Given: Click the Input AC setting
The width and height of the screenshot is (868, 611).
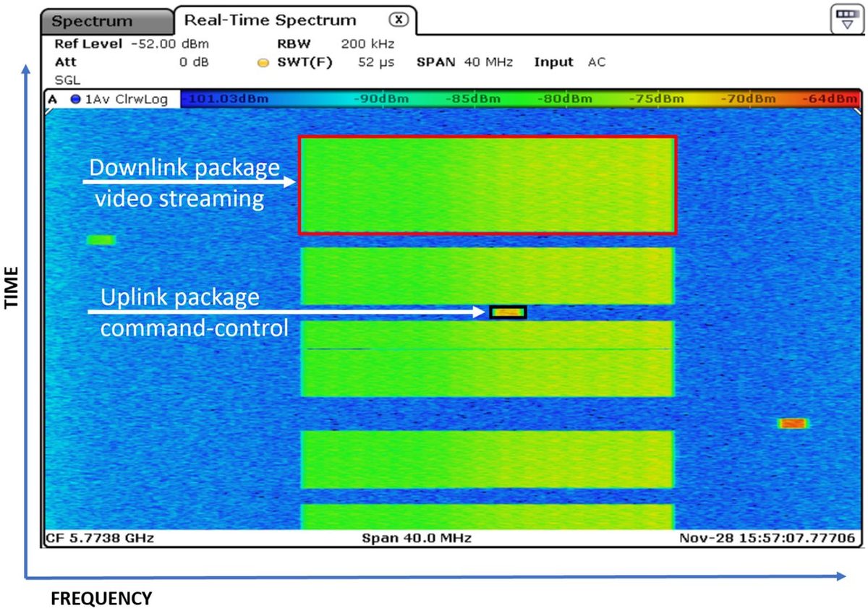Looking at the screenshot, I should [570, 62].
